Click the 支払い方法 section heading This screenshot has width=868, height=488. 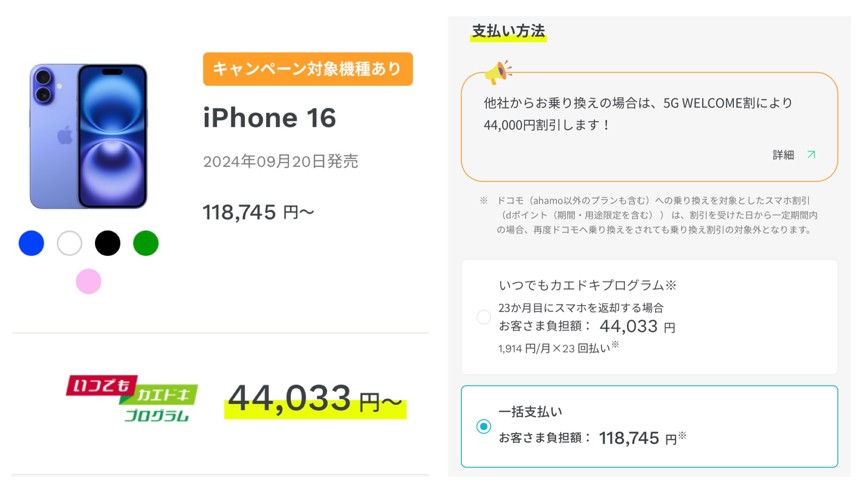508,31
